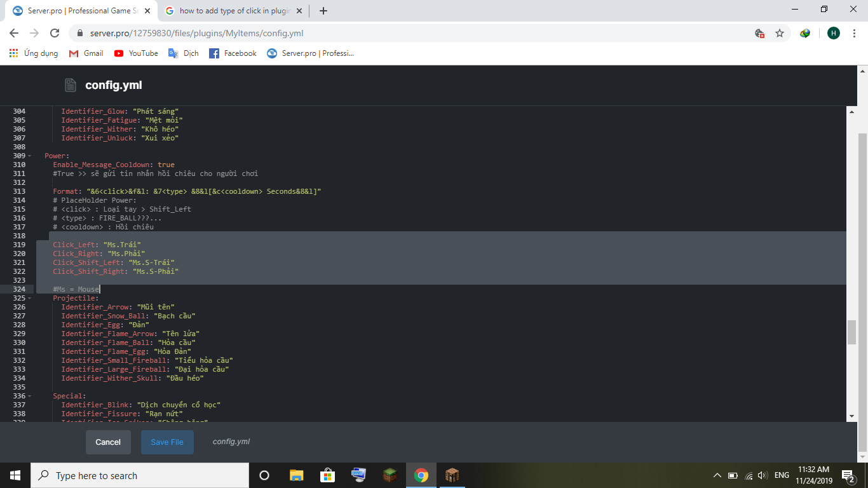
Task: Click the browser back arrow
Action: point(14,33)
